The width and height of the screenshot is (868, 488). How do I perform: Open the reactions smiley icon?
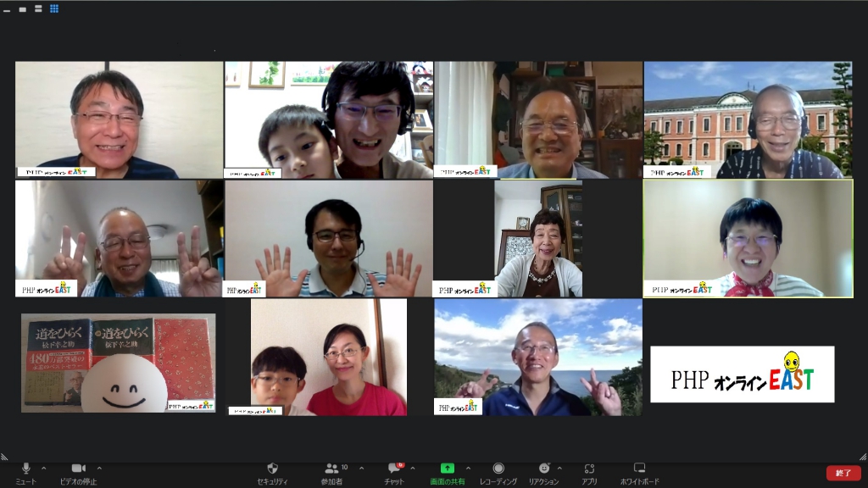(x=544, y=469)
